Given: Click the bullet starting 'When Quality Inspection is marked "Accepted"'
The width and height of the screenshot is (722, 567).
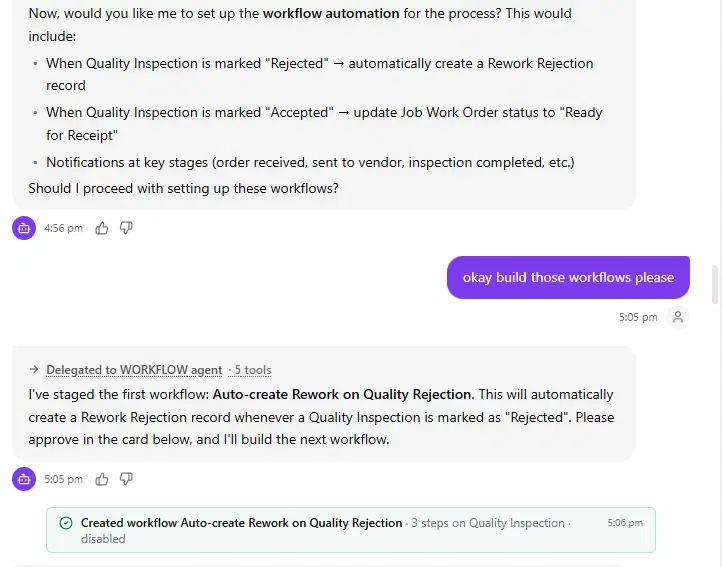Looking at the screenshot, I should 324,124.
